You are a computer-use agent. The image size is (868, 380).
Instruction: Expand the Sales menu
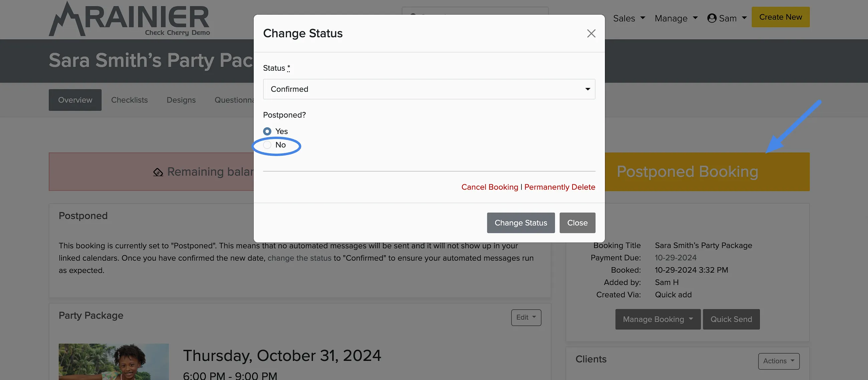pos(629,18)
